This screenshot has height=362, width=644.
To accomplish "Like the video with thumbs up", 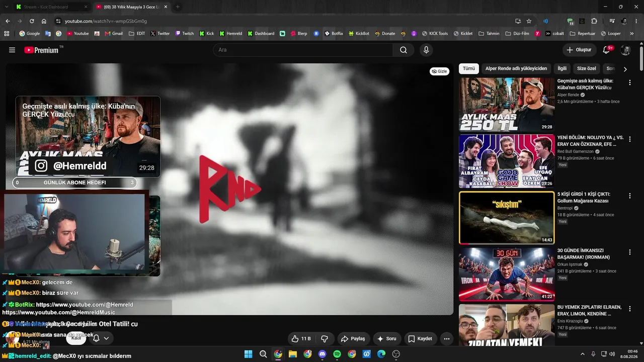I will point(301,339).
